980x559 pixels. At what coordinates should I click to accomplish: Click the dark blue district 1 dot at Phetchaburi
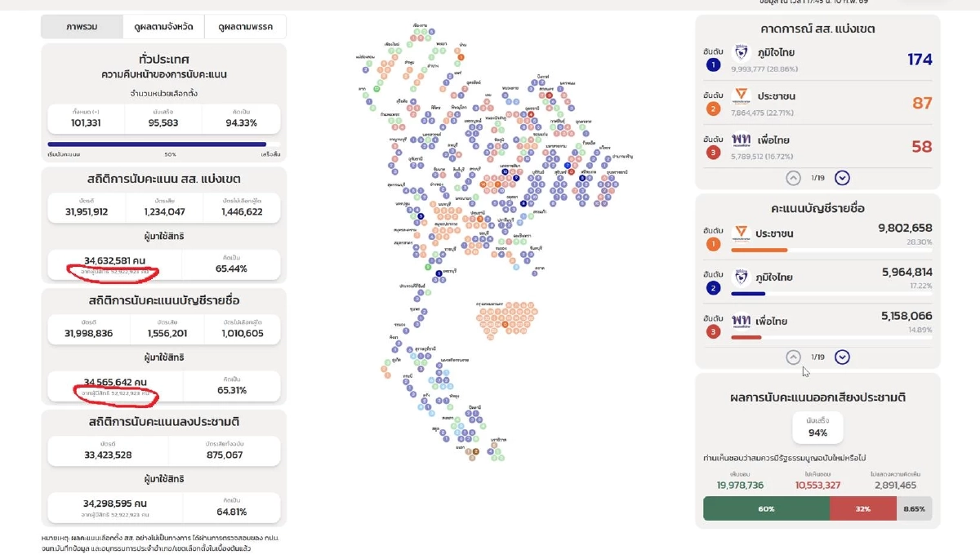[439, 273]
